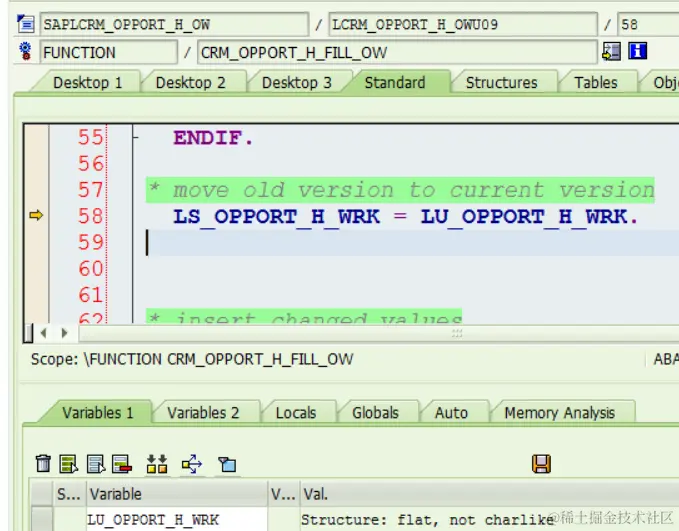Viewport: 679px width, 531px height.
Task: Click LU_OPPORT_H_WRK in code line 58
Action: coord(524,216)
